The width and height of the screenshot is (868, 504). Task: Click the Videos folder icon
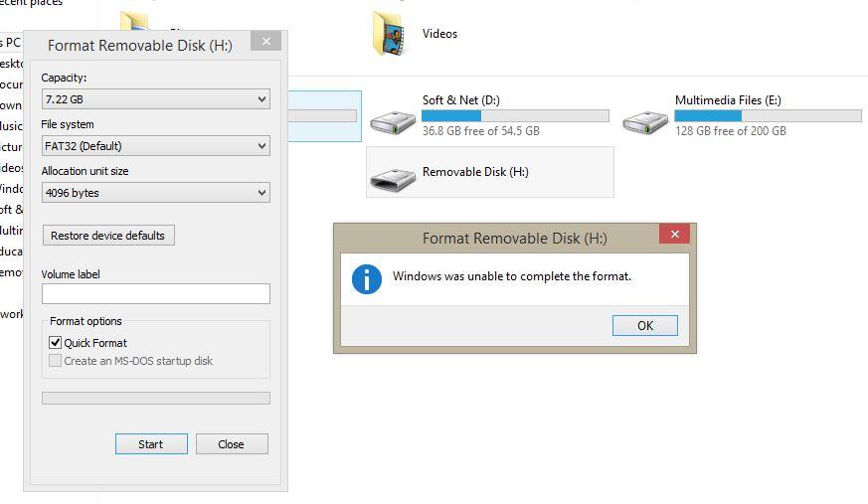[x=391, y=34]
